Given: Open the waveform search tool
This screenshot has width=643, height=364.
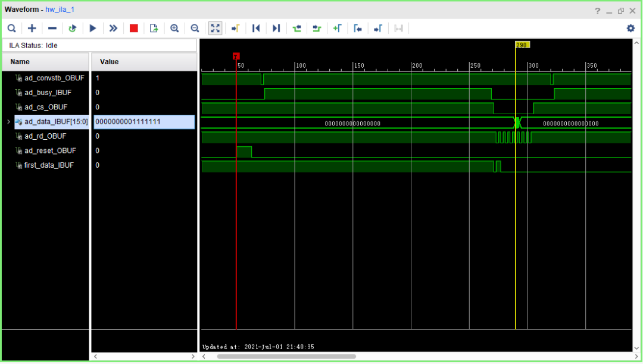Looking at the screenshot, I should (12, 29).
